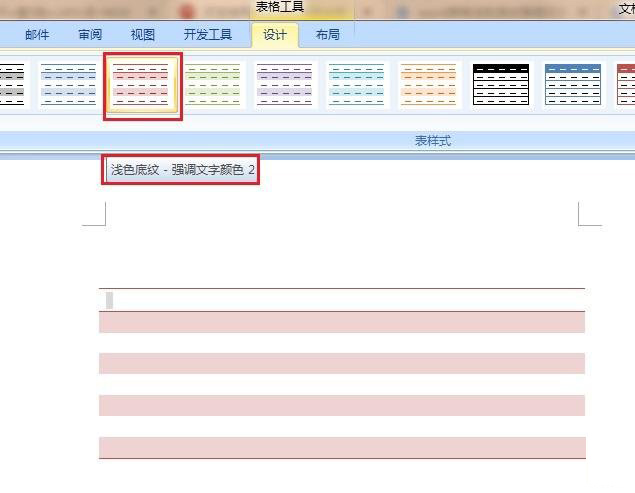Select the 设计 table tools tab

[x=275, y=35]
